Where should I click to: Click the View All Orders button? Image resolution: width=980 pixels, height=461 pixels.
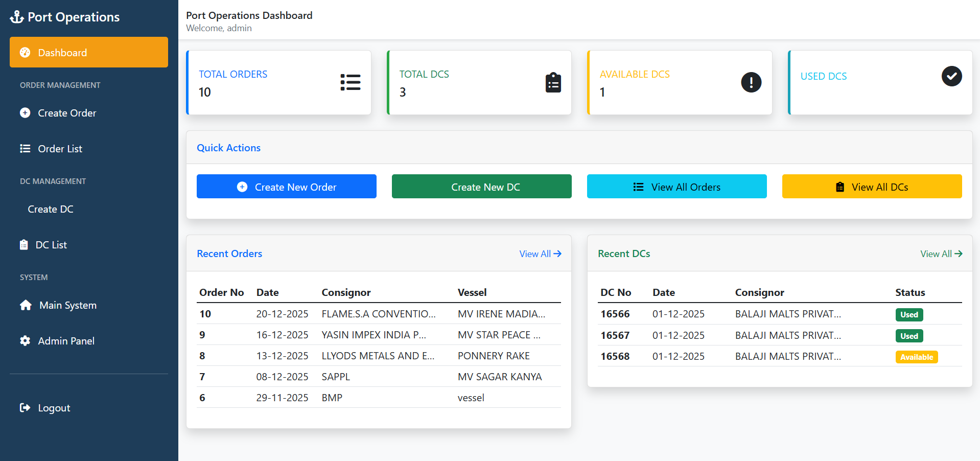coord(676,187)
